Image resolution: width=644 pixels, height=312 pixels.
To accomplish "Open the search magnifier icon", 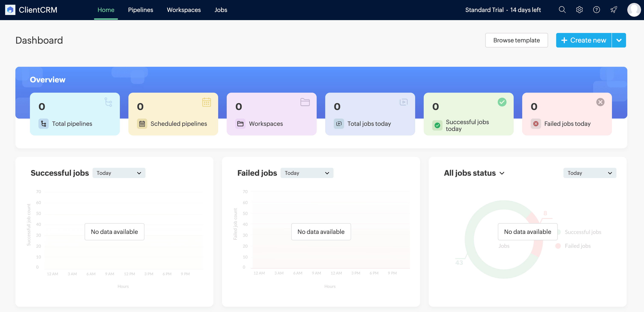I will pyautogui.click(x=562, y=10).
